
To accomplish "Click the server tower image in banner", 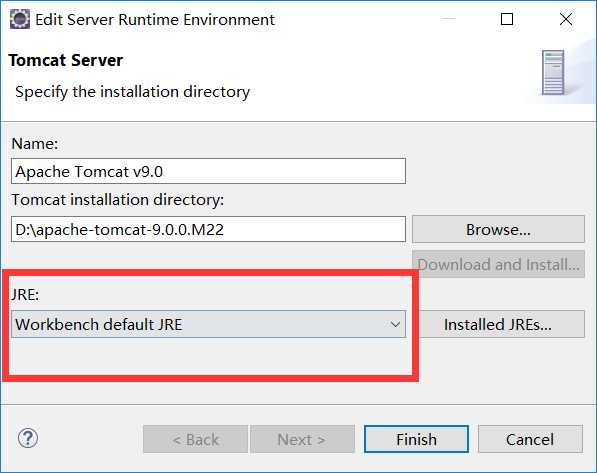I will (x=553, y=72).
